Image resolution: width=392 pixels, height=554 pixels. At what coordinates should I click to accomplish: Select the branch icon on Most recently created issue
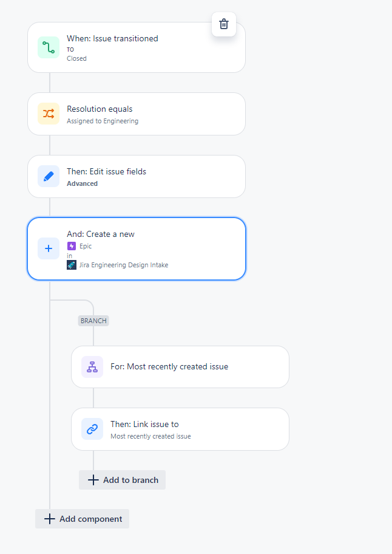tap(92, 367)
